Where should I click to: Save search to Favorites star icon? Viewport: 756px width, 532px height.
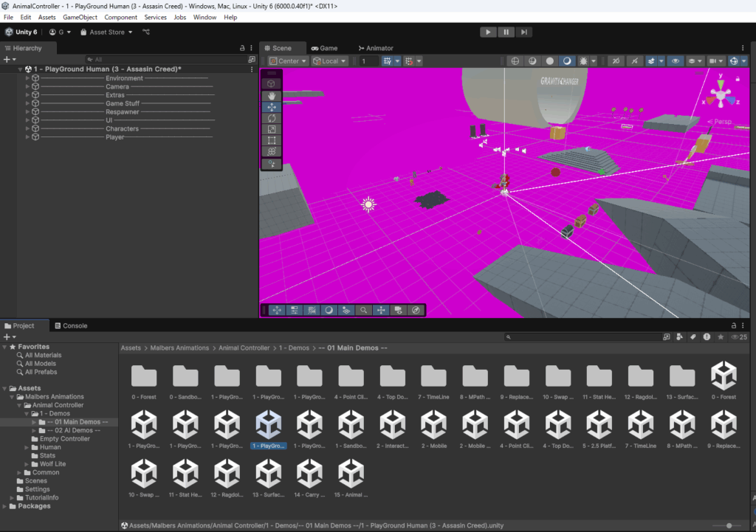[721, 337]
